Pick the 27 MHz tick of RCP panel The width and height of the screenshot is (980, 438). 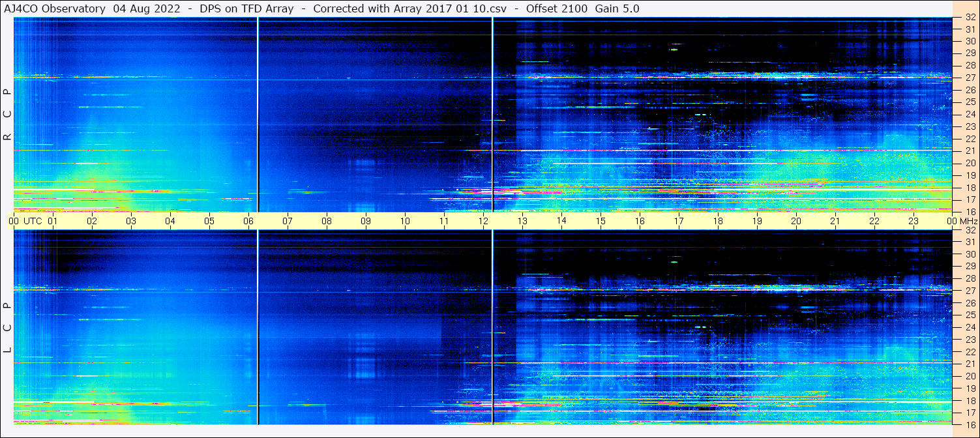point(970,78)
